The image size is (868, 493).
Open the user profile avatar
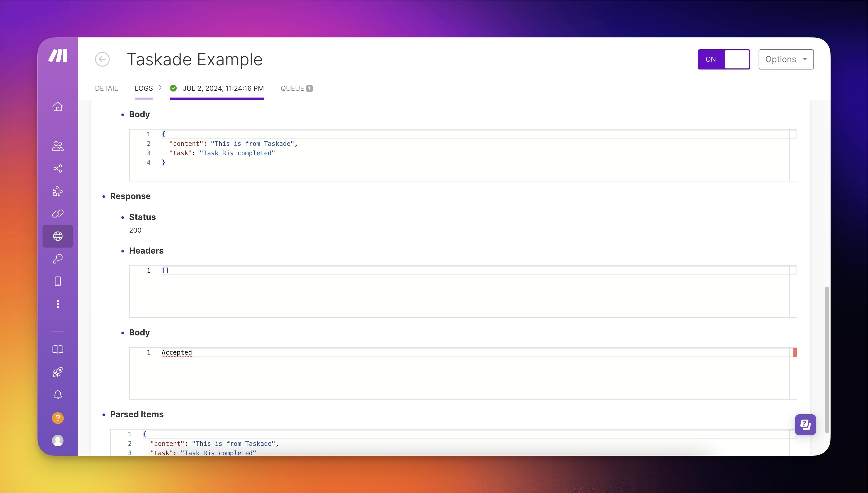58,441
